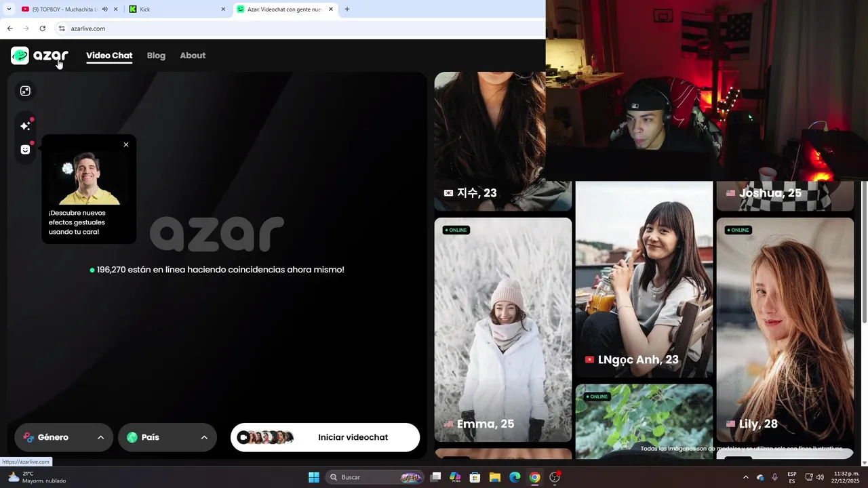Open the About page

click(193, 56)
